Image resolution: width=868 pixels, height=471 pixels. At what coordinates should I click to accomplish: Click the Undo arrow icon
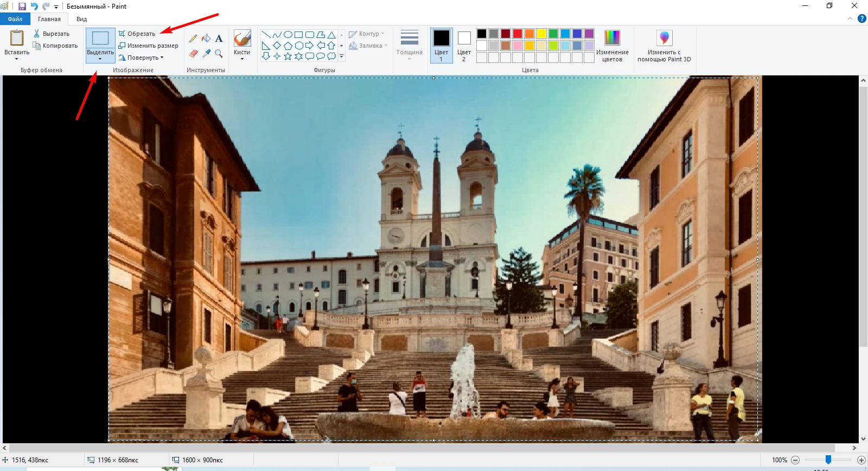click(34, 7)
